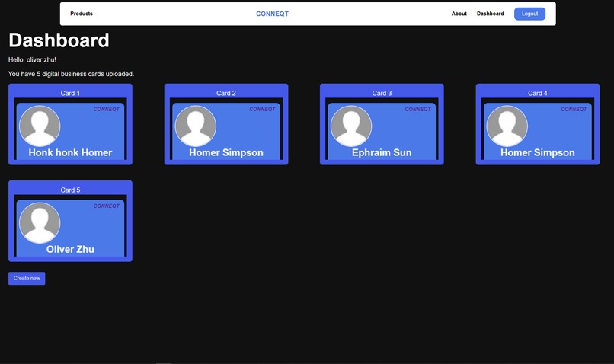Click the Homer Simpson name on Card 2
Screen dimensions: 614x364
(226, 152)
